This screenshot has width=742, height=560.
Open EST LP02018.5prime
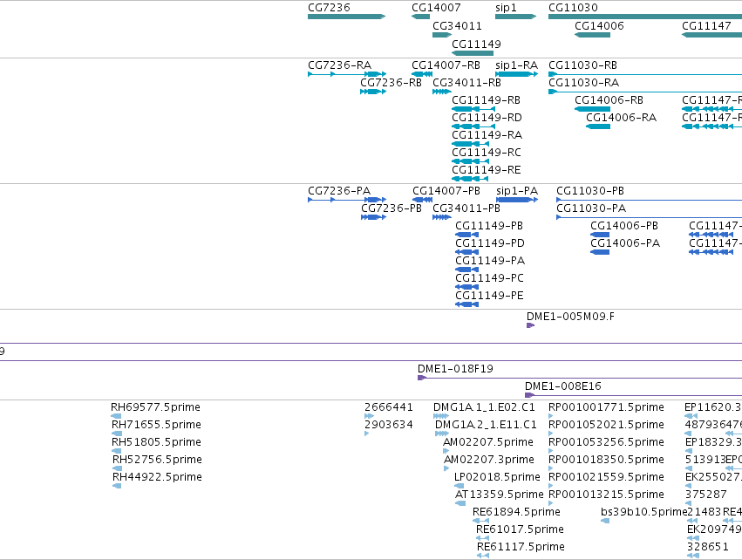click(x=459, y=486)
